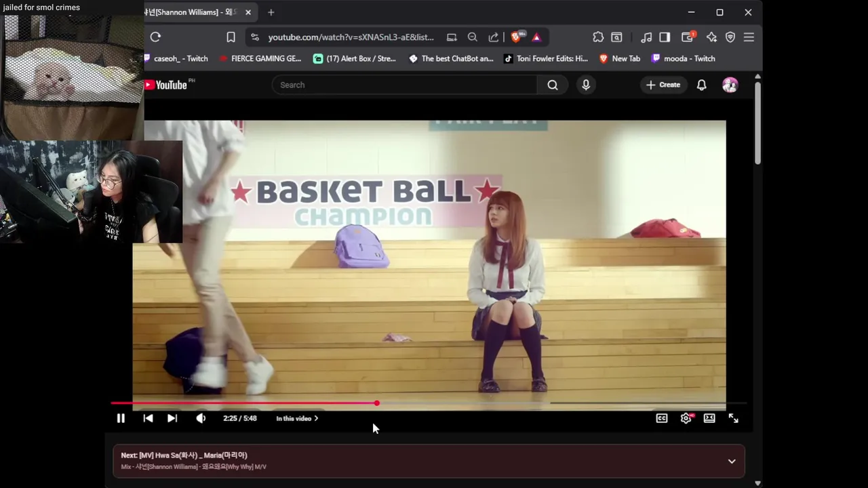Screen dimensions: 868x488
Task: Skip to the next video
Action: [x=172, y=418]
